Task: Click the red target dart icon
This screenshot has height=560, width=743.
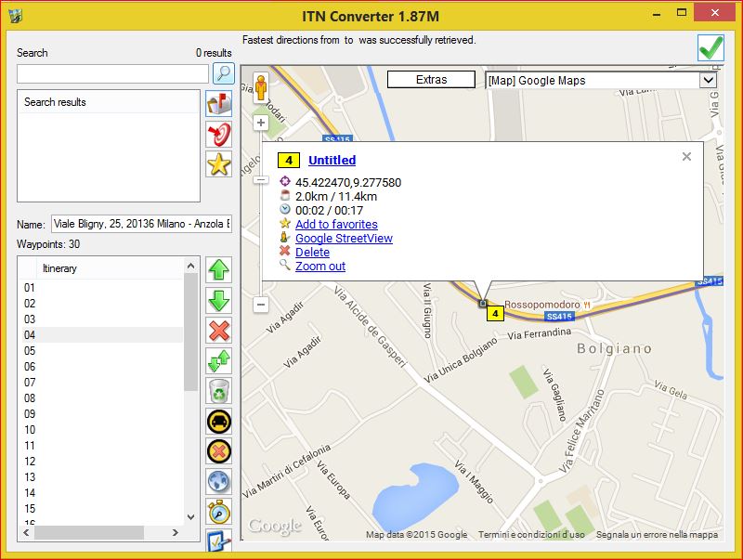Action: pos(219,134)
